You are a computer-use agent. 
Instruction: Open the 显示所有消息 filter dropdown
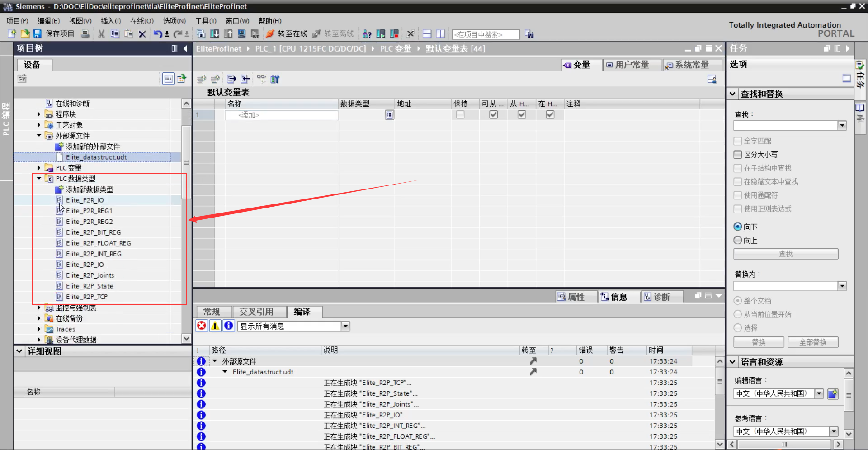(x=345, y=326)
